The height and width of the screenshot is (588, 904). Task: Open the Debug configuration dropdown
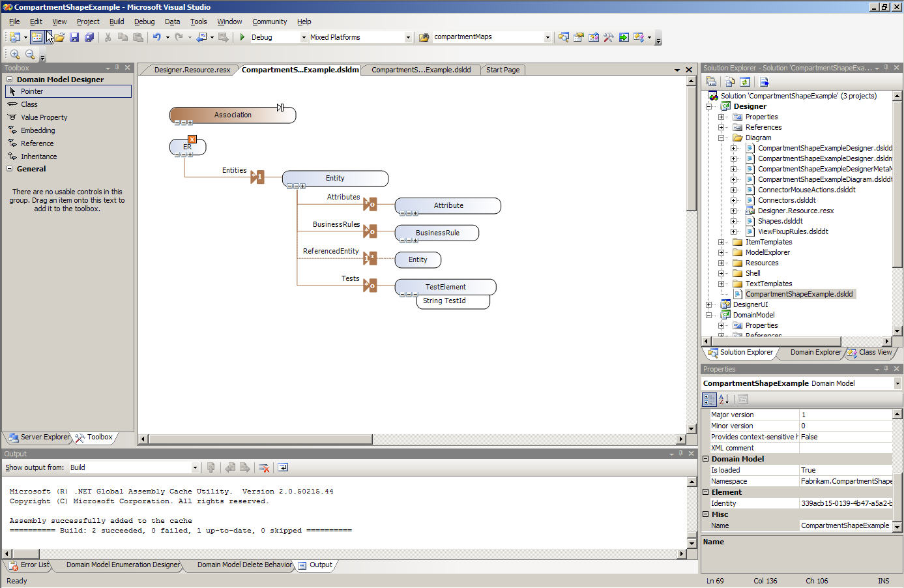pyautogui.click(x=304, y=37)
